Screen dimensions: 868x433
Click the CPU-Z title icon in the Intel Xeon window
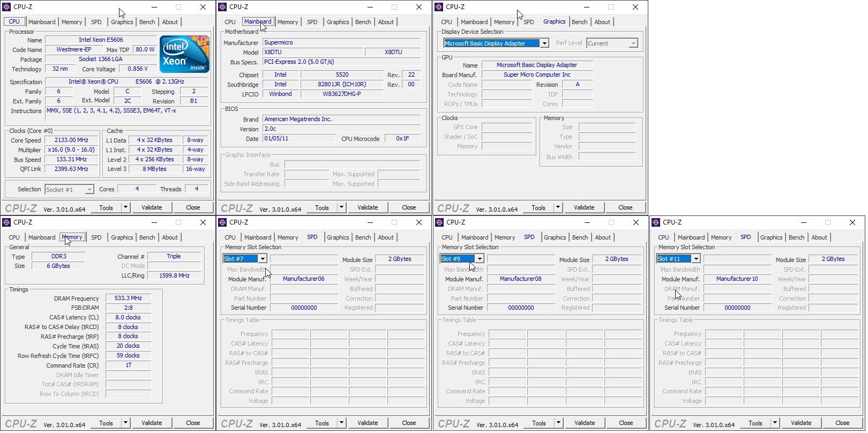click(x=6, y=7)
